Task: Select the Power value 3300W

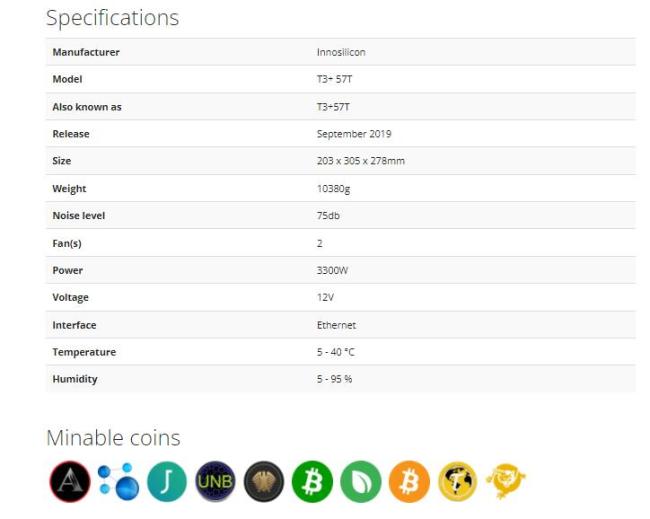Action: pyautogui.click(x=332, y=270)
